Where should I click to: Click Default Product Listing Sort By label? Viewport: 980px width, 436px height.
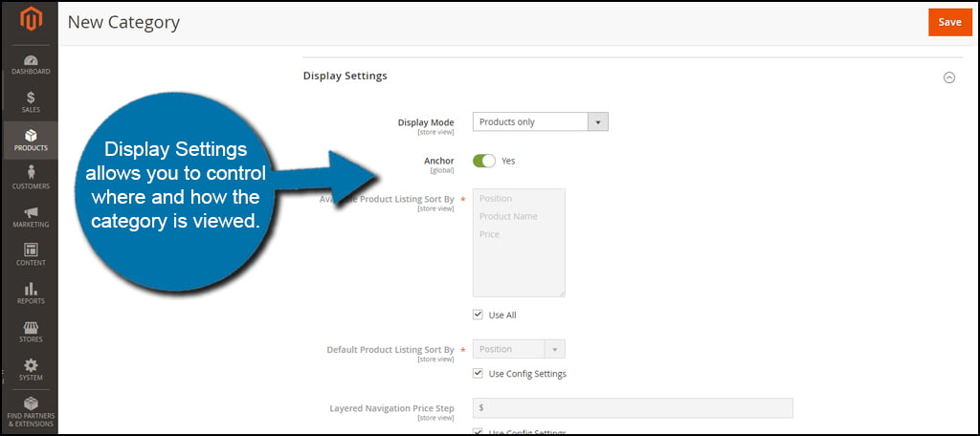(390, 350)
